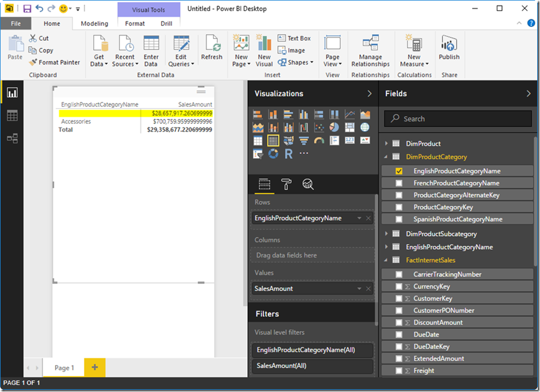Screen dimensions: 540x392
Task: Uncheck EnglishProductCategoryName field checkbox
Action: tap(399, 171)
